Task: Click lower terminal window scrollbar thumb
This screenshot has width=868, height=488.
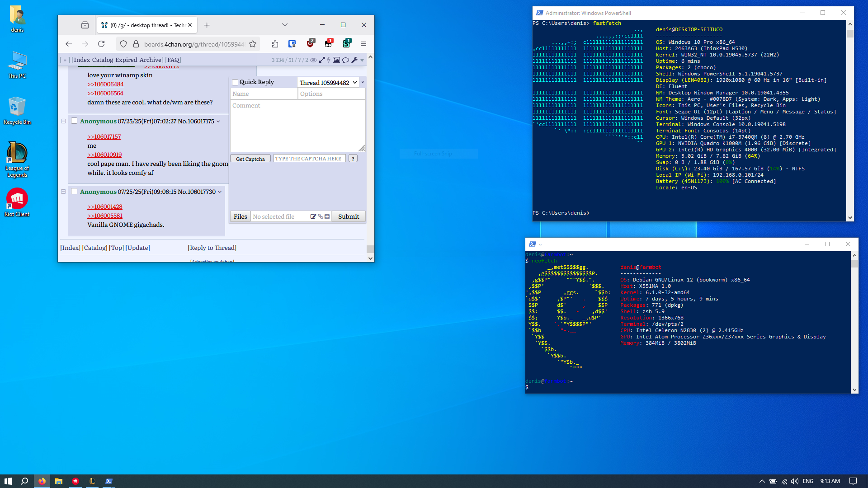Action: tap(854, 263)
